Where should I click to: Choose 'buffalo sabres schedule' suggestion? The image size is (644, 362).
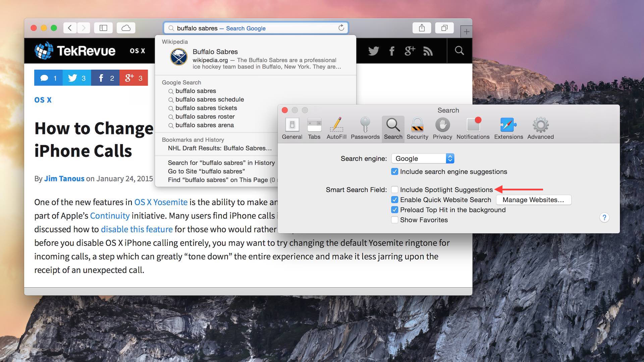tap(256, 100)
